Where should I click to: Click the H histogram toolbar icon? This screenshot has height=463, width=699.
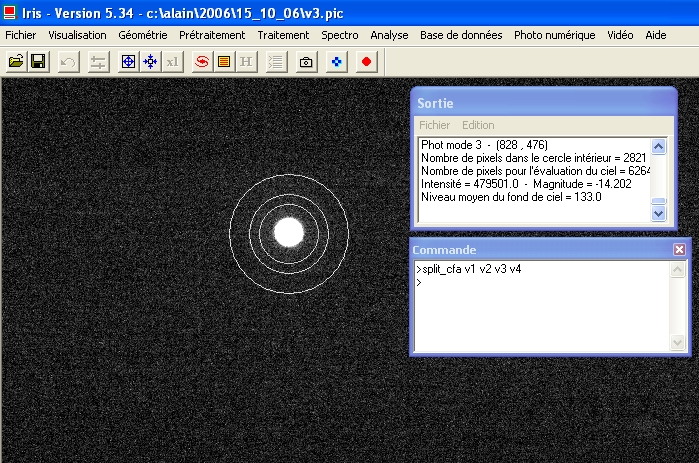coord(246,61)
